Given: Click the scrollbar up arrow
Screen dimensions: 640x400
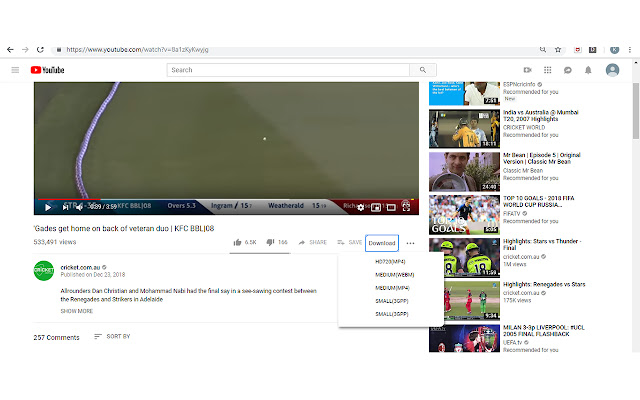Looking at the screenshot, I should coord(636,62).
